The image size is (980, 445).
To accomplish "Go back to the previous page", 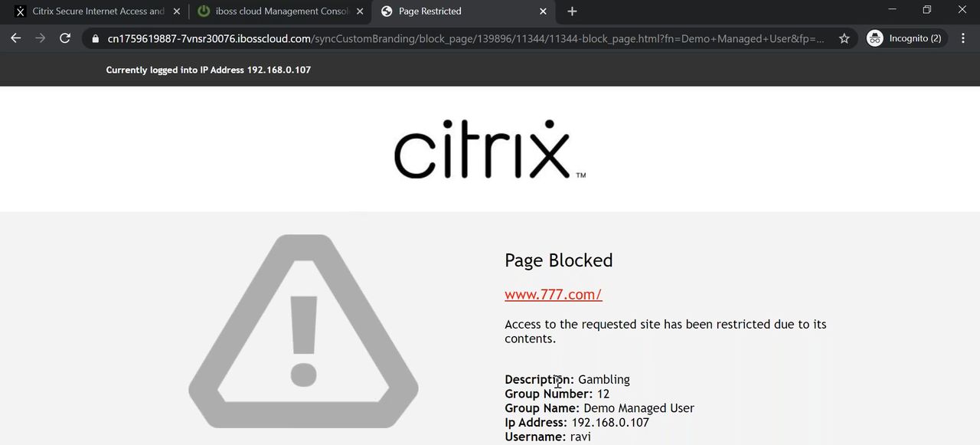I will coord(16,38).
